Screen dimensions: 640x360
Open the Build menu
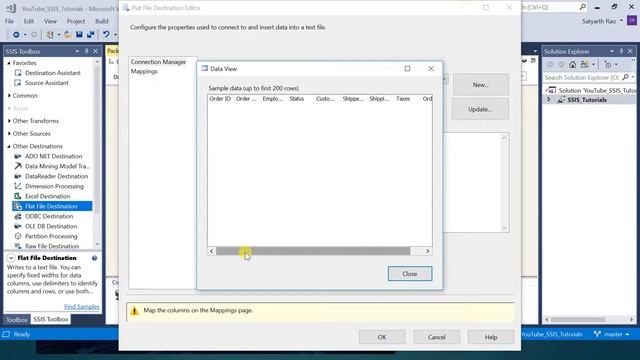102,21
